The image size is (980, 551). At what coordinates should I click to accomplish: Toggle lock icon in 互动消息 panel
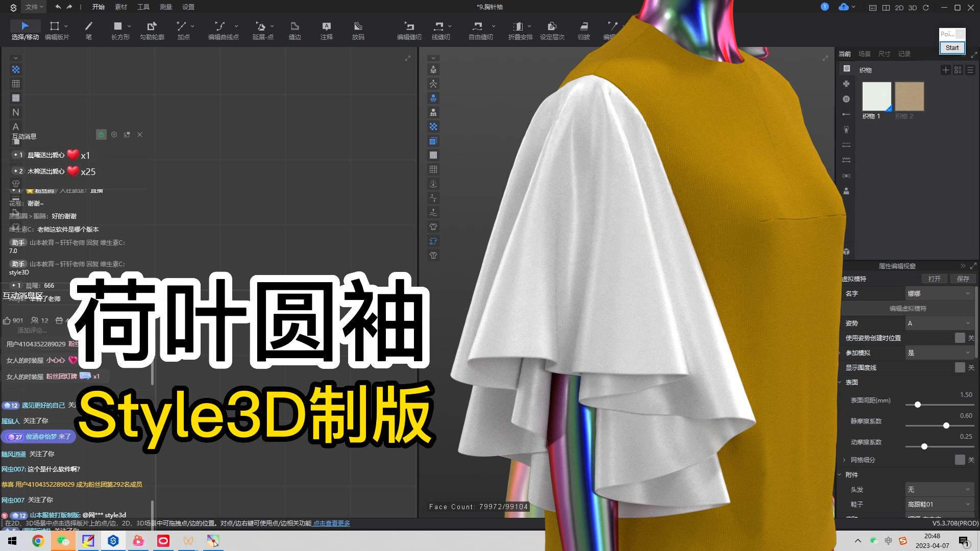pyautogui.click(x=101, y=135)
